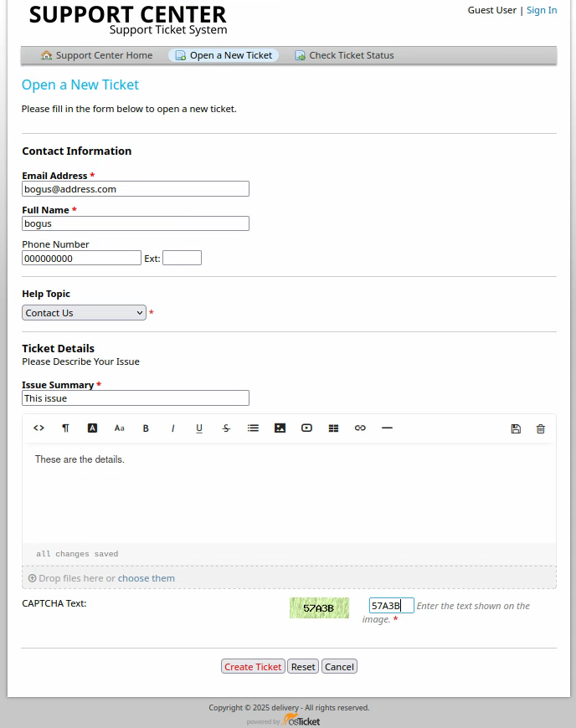The width and height of the screenshot is (576, 728).
Task: Toggle HTML source code view in editor
Action: pos(39,428)
